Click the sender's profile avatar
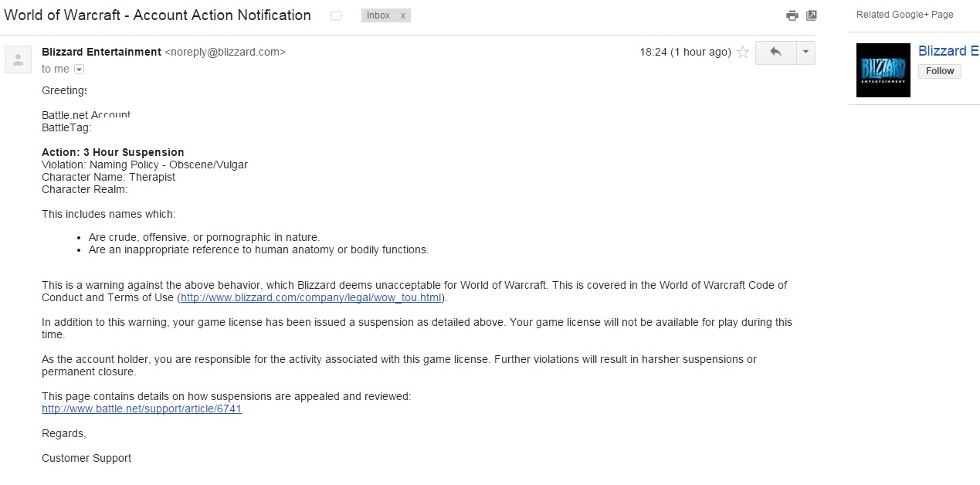Image resolution: width=980 pixels, height=485 pixels. click(18, 59)
